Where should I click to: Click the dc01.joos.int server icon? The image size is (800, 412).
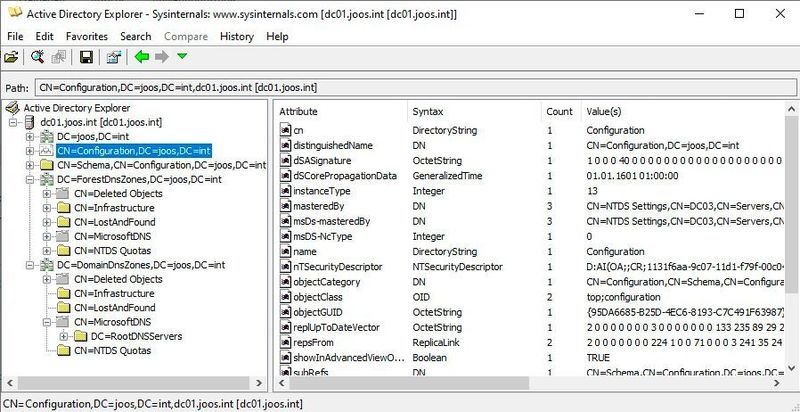point(30,122)
